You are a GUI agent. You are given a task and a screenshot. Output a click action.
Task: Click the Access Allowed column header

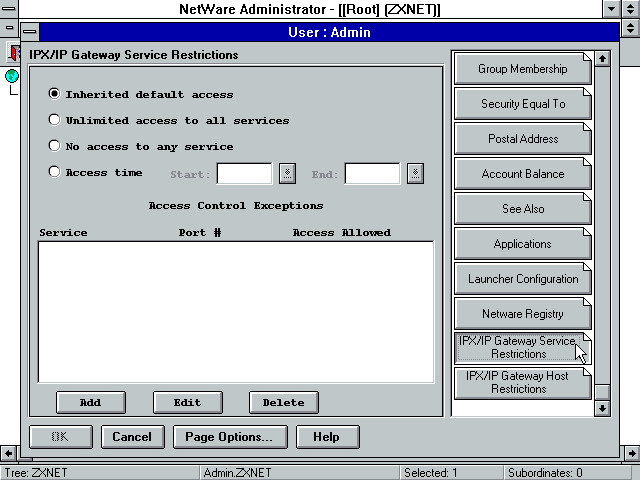(342, 232)
